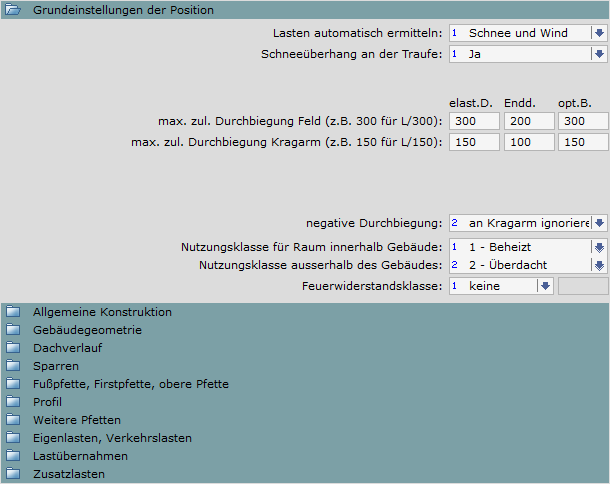This screenshot has height=484, width=610.
Task: Click folder icon beside Gebäudegeometrie
Action: coord(13,330)
